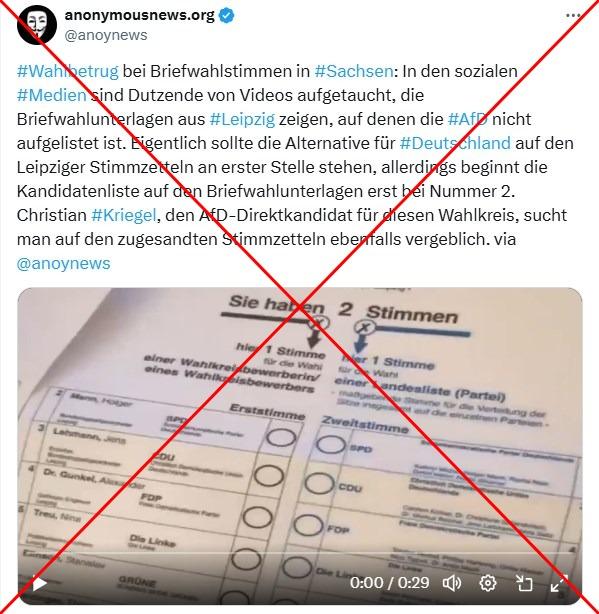The image size is (599, 614).
Task: Follow the #Medien hashtag link
Action: tap(52, 95)
